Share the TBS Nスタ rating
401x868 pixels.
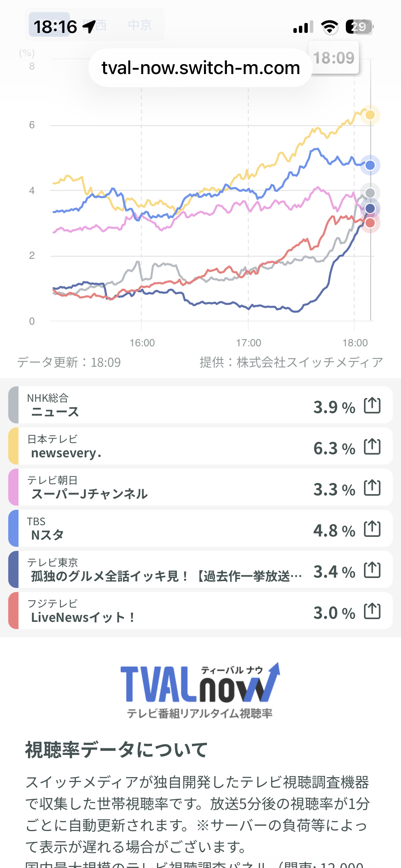pyautogui.click(x=372, y=529)
